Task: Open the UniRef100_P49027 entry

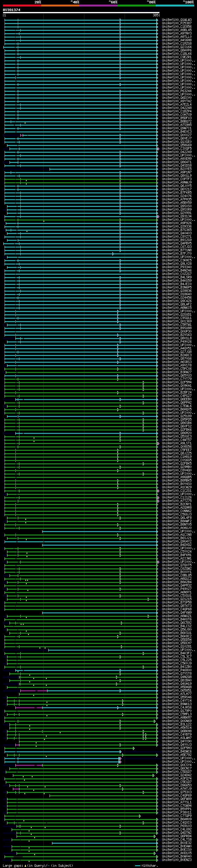Action: pyautogui.click(x=177, y=589)
